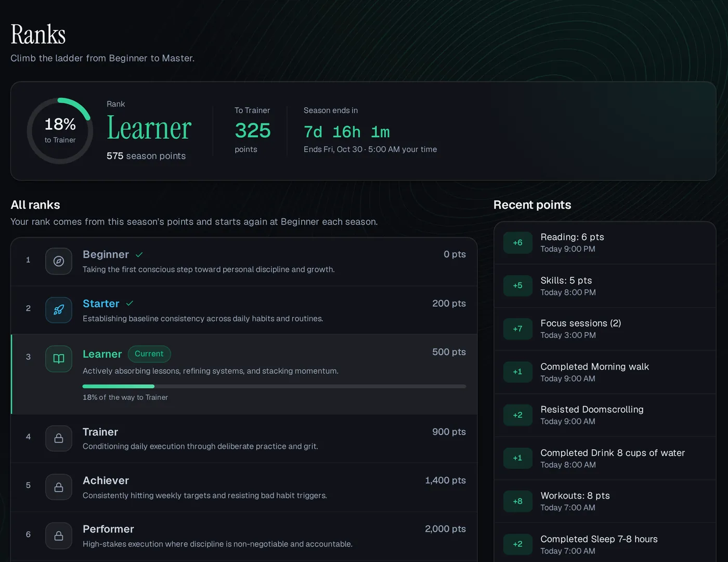728x562 pixels.
Task: Select the Beginner rank title
Action: coord(106,255)
